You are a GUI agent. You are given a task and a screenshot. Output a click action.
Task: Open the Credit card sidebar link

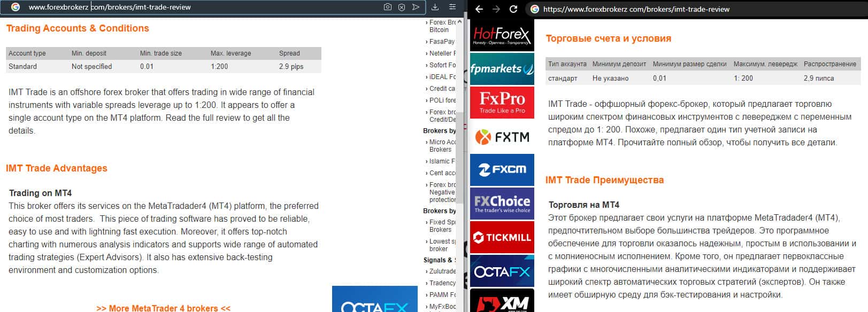pyautogui.click(x=442, y=88)
